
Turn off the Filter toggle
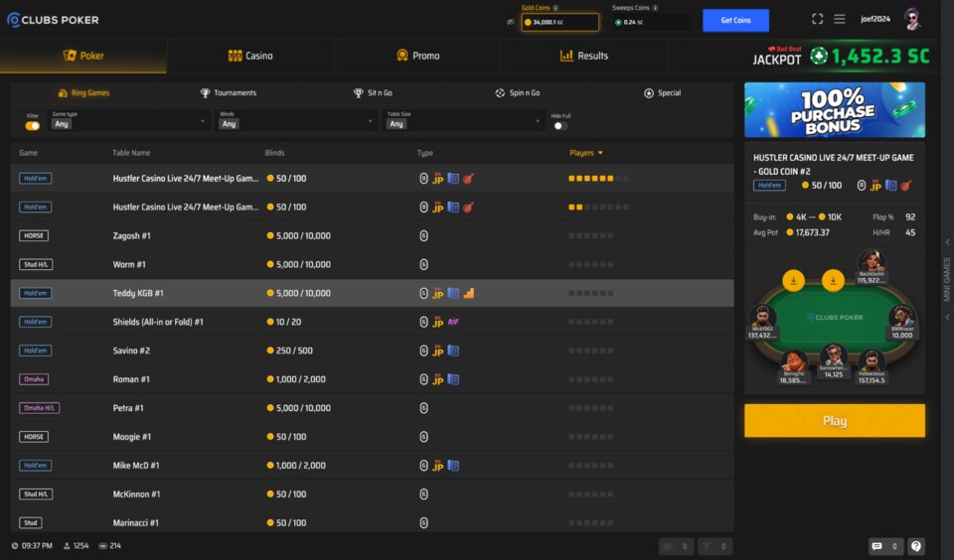[x=33, y=126]
